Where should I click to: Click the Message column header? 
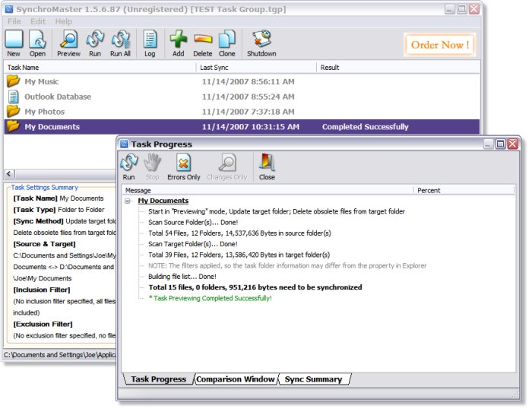(x=268, y=190)
